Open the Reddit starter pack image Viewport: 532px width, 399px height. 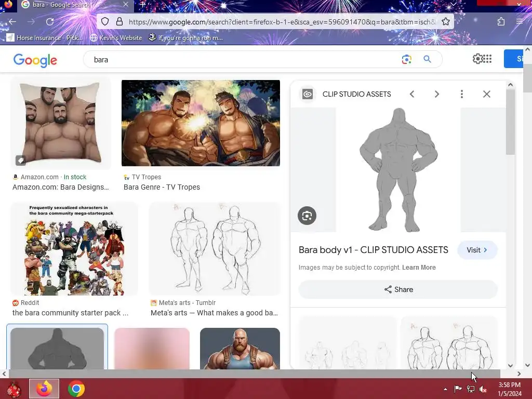point(74,249)
